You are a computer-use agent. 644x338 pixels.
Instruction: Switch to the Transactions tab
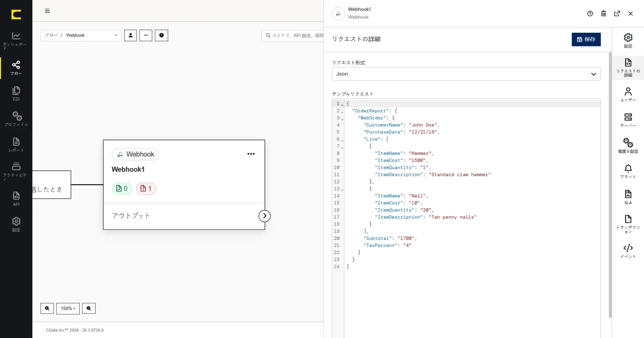click(628, 224)
